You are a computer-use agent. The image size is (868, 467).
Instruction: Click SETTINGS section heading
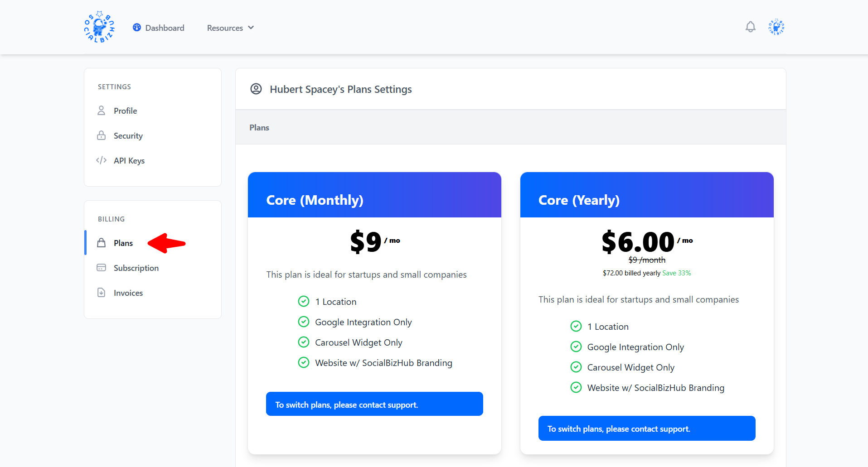click(x=114, y=87)
